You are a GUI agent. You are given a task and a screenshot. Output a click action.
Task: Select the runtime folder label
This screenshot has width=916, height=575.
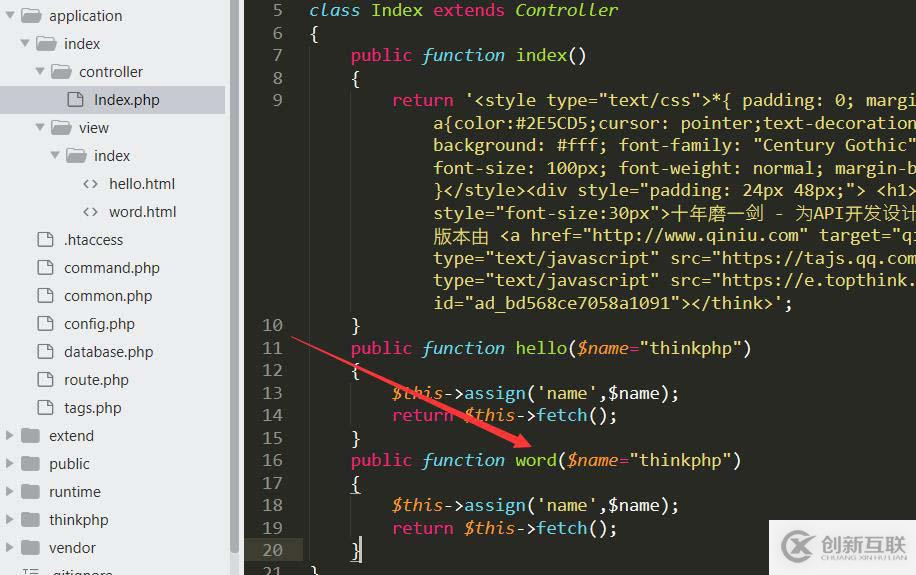[x=75, y=491]
